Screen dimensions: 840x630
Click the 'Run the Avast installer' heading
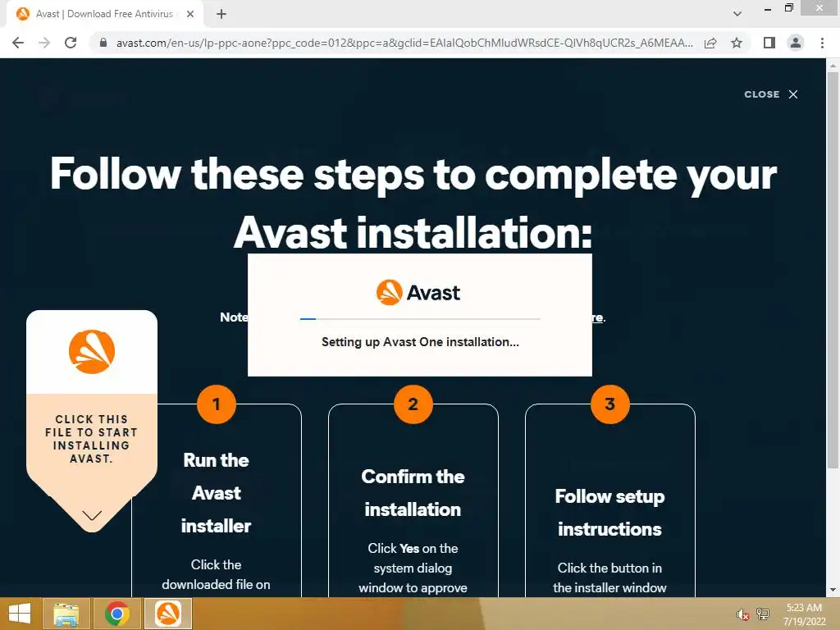point(216,493)
